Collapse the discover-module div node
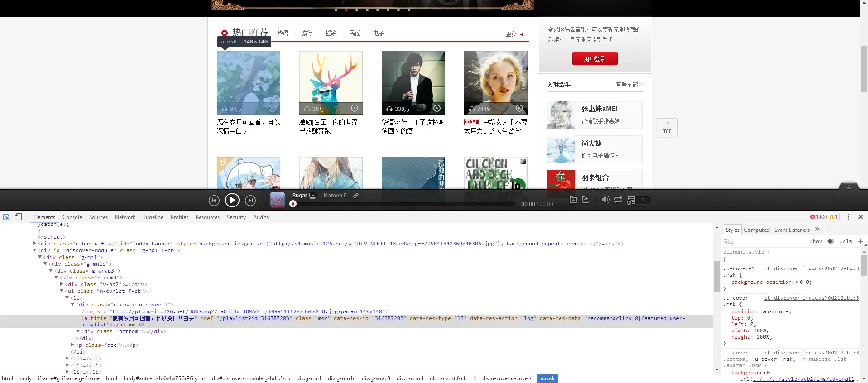868x383 pixels. pos(34,250)
